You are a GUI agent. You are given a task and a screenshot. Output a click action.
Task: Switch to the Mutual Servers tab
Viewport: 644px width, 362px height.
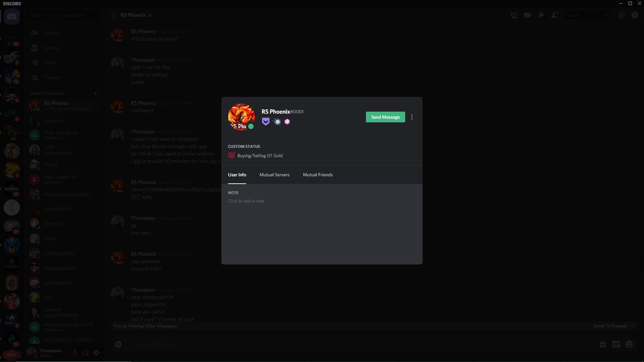tap(274, 175)
